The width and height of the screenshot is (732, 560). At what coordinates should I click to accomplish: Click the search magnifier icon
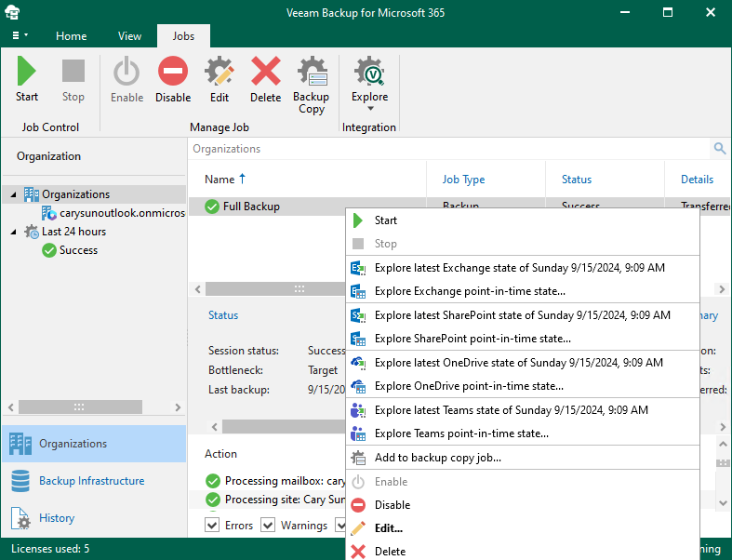tap(719, 149)
